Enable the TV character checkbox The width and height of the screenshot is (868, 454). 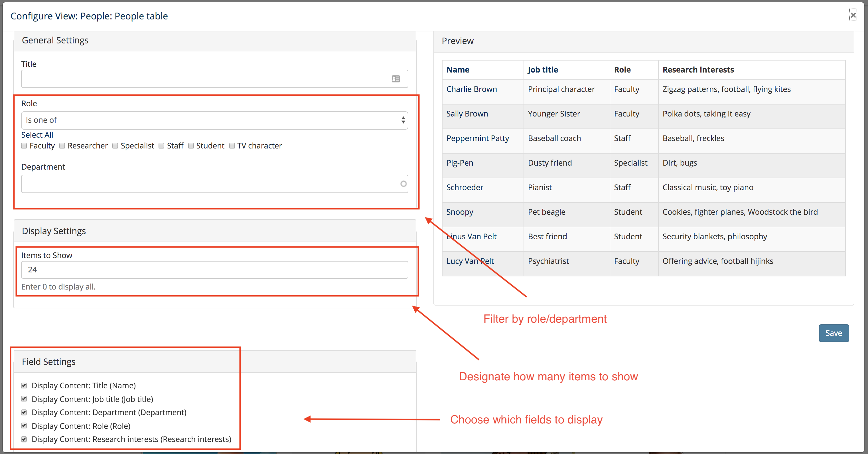point(232,146)
